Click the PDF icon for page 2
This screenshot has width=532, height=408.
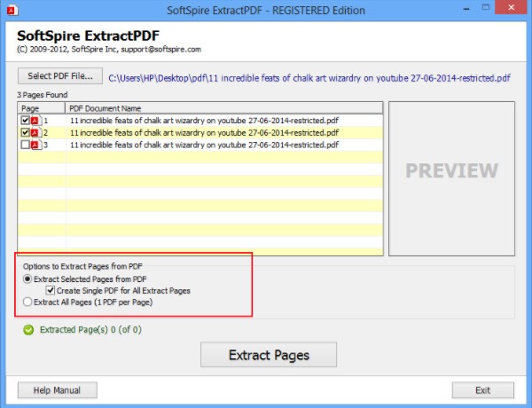point(36,133)
